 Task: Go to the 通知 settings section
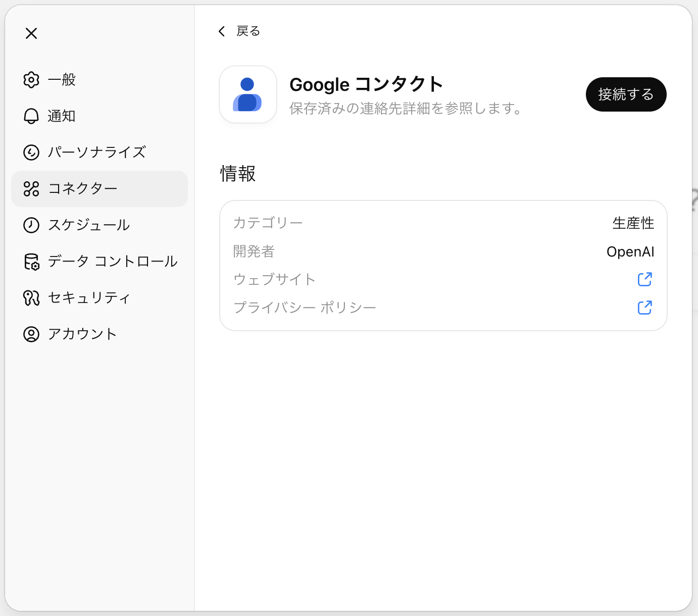click(x=99, y=116)
